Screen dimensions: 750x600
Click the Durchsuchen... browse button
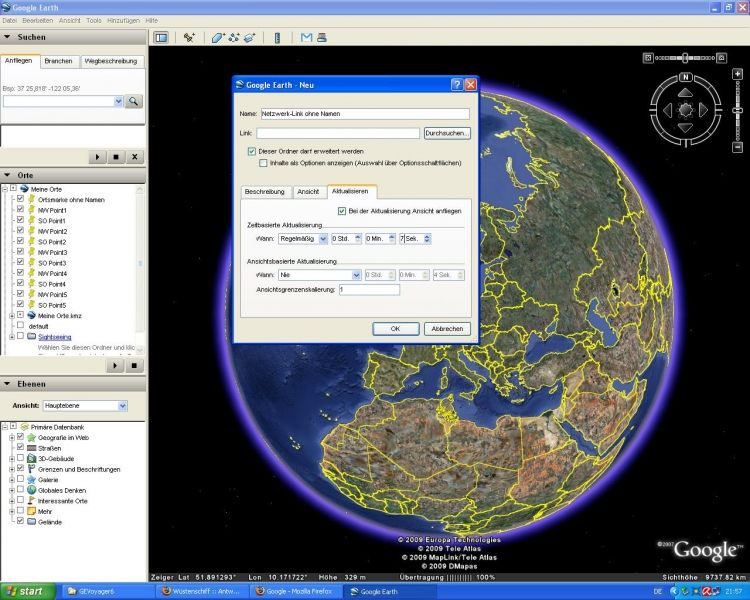pyautogui.click(x=447, y=133)
